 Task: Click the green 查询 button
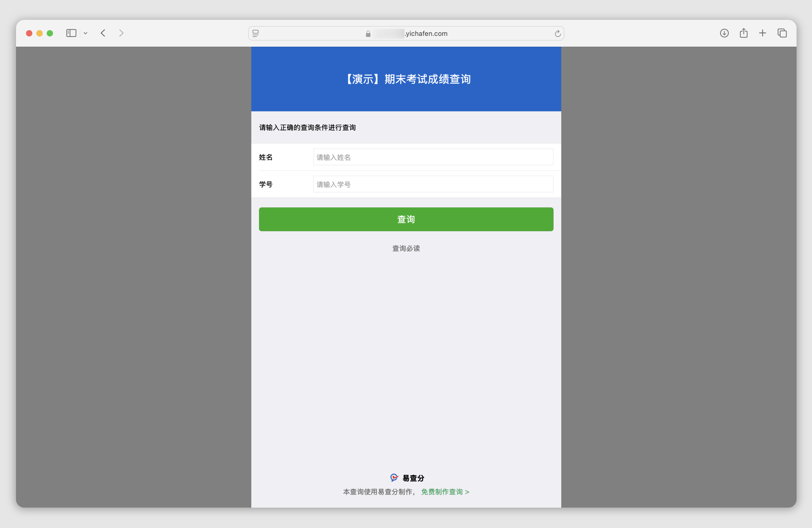(x=406, y=220)
